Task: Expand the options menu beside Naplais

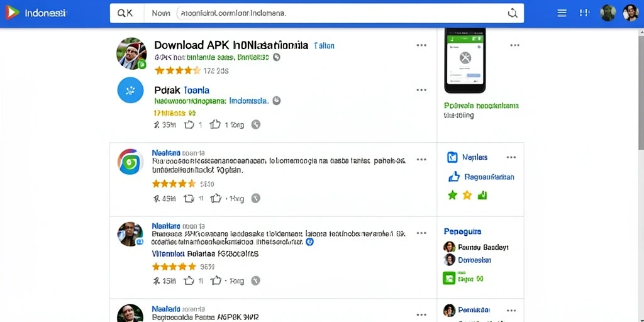Action: pos(511,157)
